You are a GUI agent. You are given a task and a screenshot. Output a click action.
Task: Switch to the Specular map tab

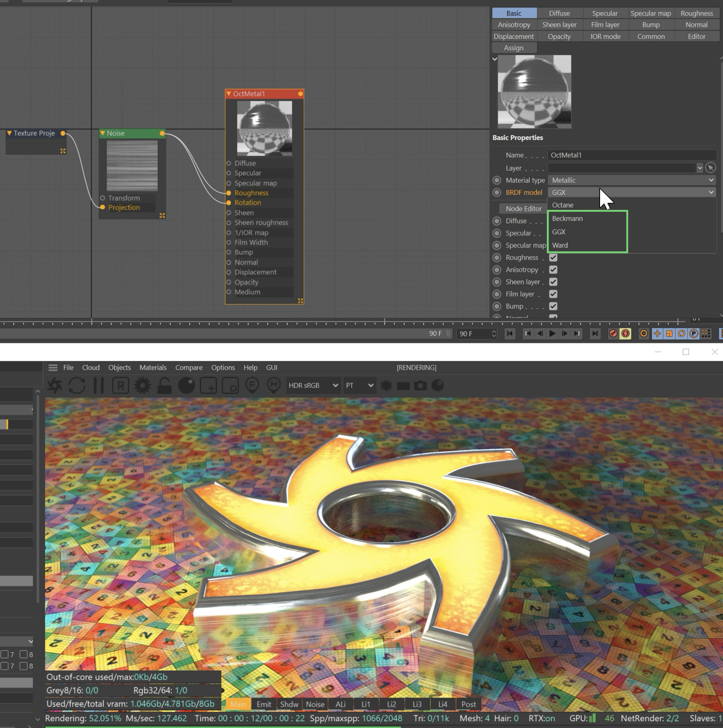(651, 13)
